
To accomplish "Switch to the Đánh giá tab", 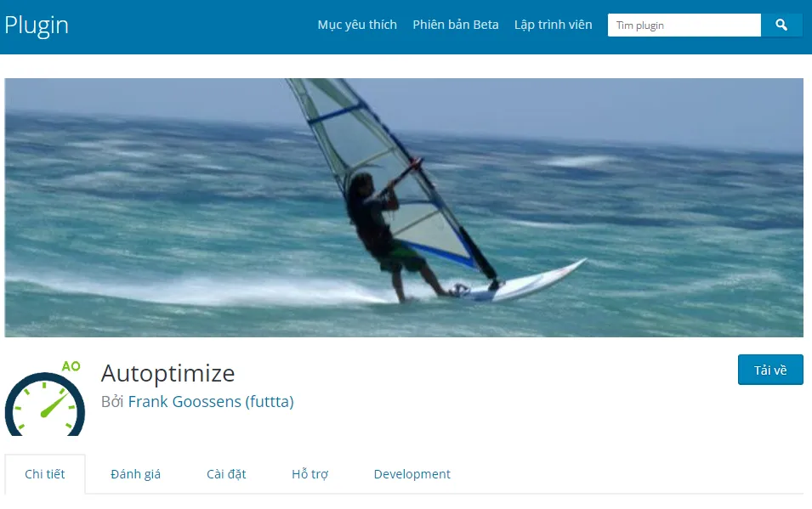I will (136, 474).
